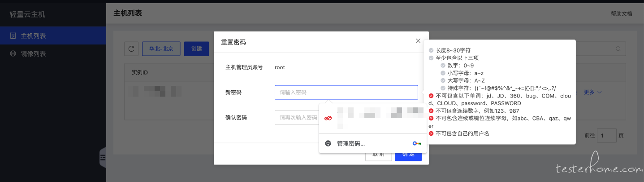Click the 确定 button in the dialog
This screenshot has width=644, height=182.
pos(408,155)
